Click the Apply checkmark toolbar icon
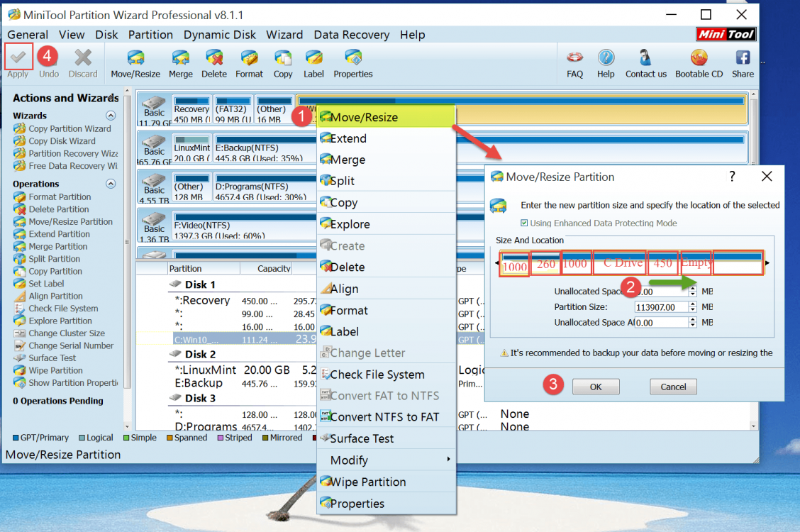The width and height of the screenshot is (800, 532). pyautogui.click(x=18, y=57)
